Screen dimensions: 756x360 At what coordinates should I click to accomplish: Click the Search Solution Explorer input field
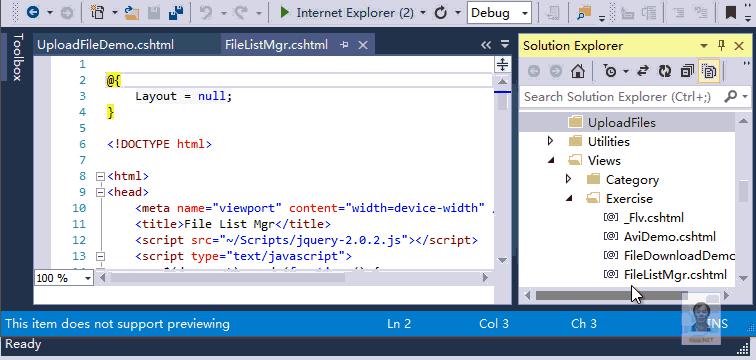(x=622, y=97)
